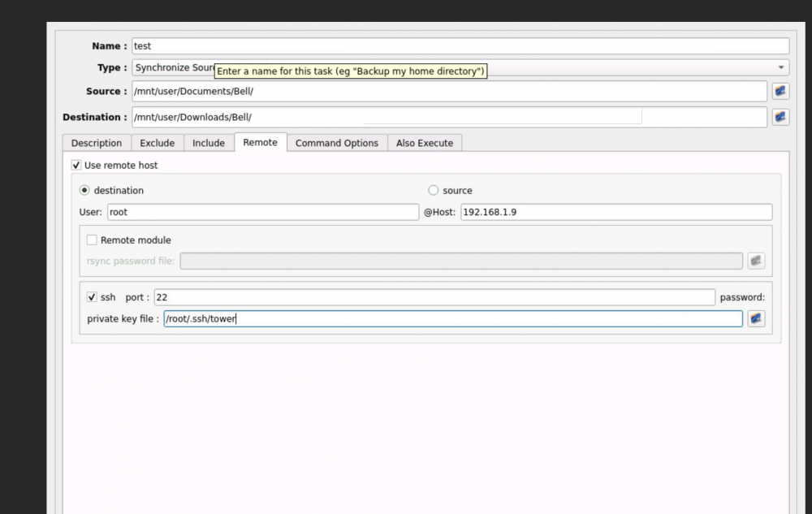Open the Command Options tab
The height and width of the screenshot is (514, 812).
tap(337, 143)
